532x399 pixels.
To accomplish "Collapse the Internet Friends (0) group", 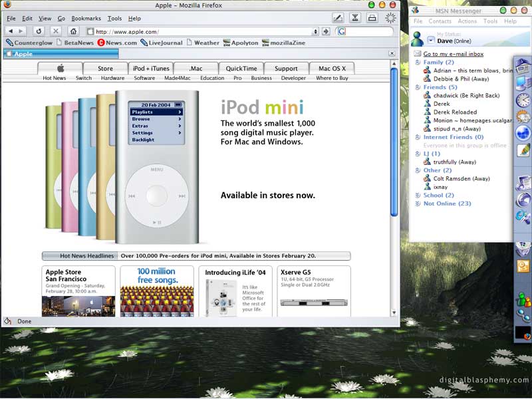I will tap(418, 137).
